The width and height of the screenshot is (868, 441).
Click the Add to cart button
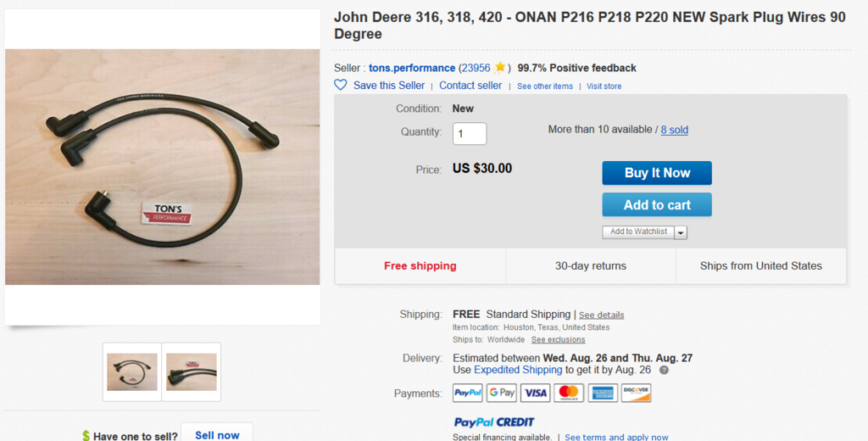(x=657, y=204)
